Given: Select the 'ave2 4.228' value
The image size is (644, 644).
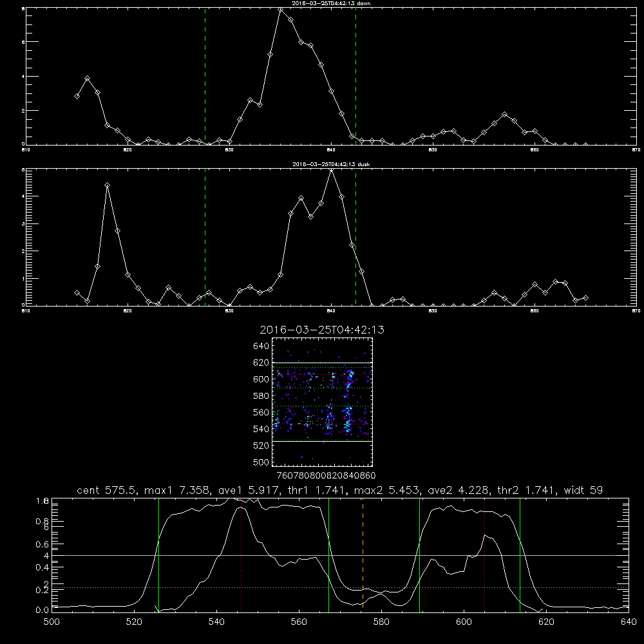Looking at the screenshot, I should (459, 490).
